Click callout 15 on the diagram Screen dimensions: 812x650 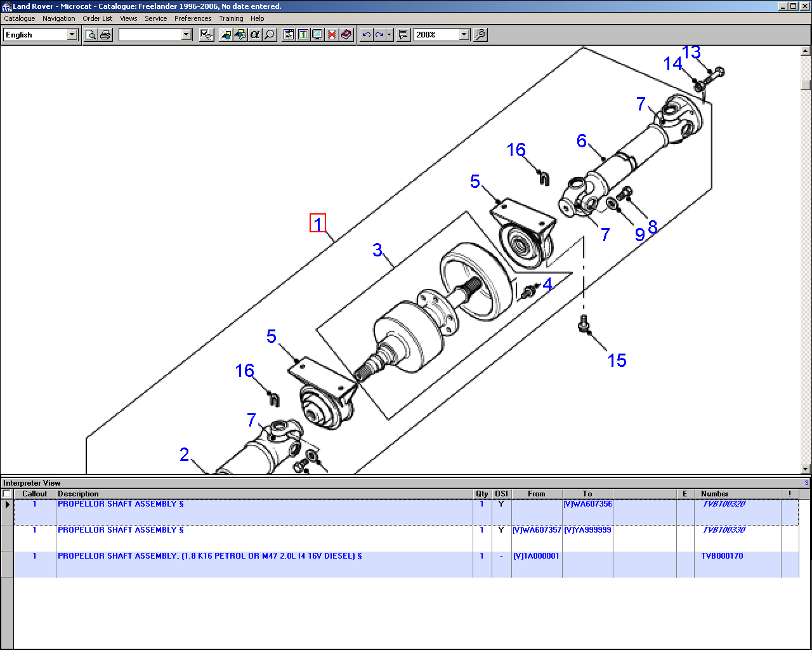[x=617, y=361]
